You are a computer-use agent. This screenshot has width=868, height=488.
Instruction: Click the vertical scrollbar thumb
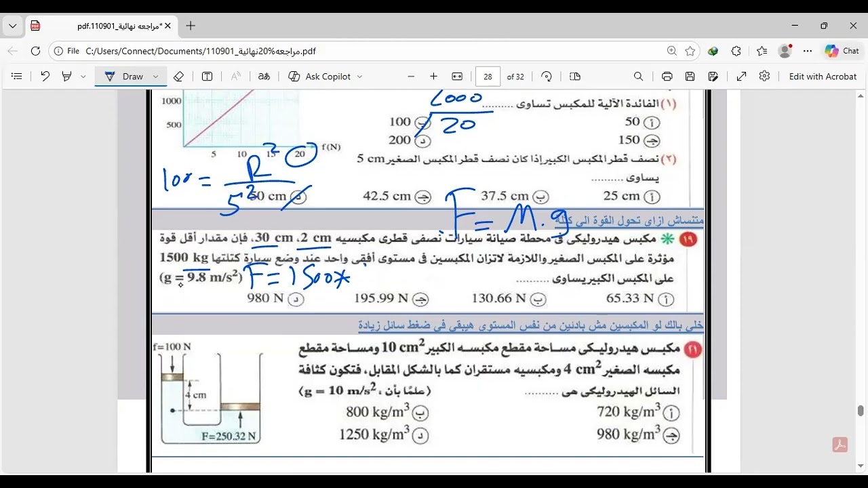coord(861,411)
